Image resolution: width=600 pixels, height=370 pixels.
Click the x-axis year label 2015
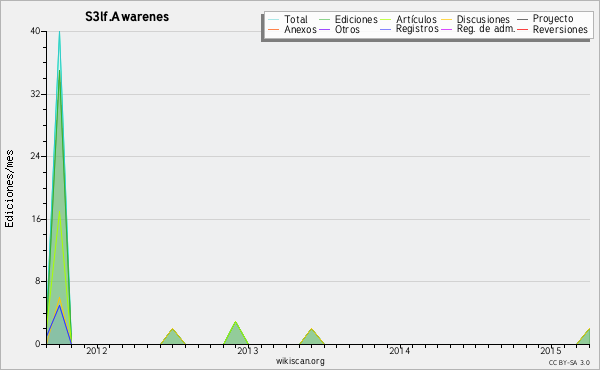tap(551, 351)
